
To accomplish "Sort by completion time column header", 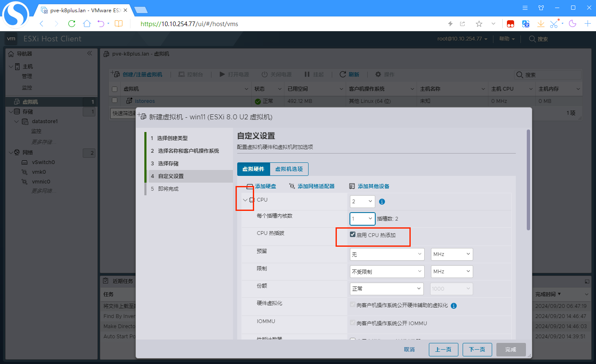I will point(548,294).
